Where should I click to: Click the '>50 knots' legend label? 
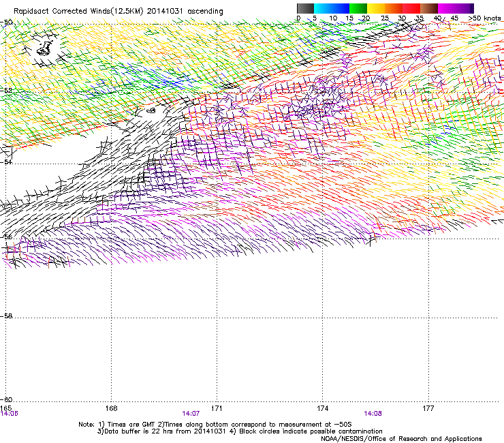[x=484, y=18]
